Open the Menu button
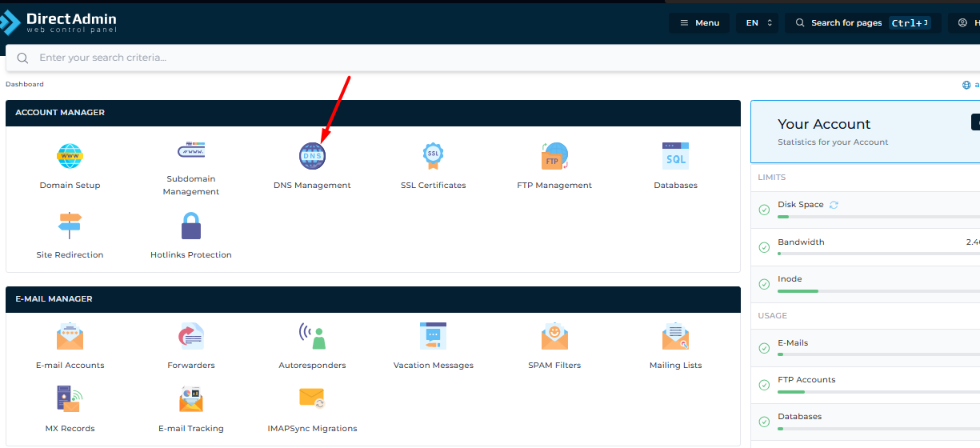The width and height of the screenshot is (980, 448). [699, 22]
